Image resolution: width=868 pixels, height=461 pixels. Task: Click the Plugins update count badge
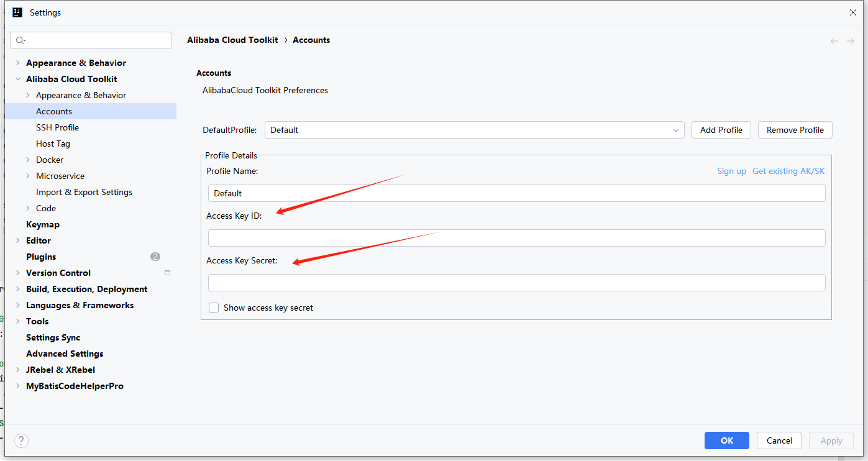tap(155, 257)
